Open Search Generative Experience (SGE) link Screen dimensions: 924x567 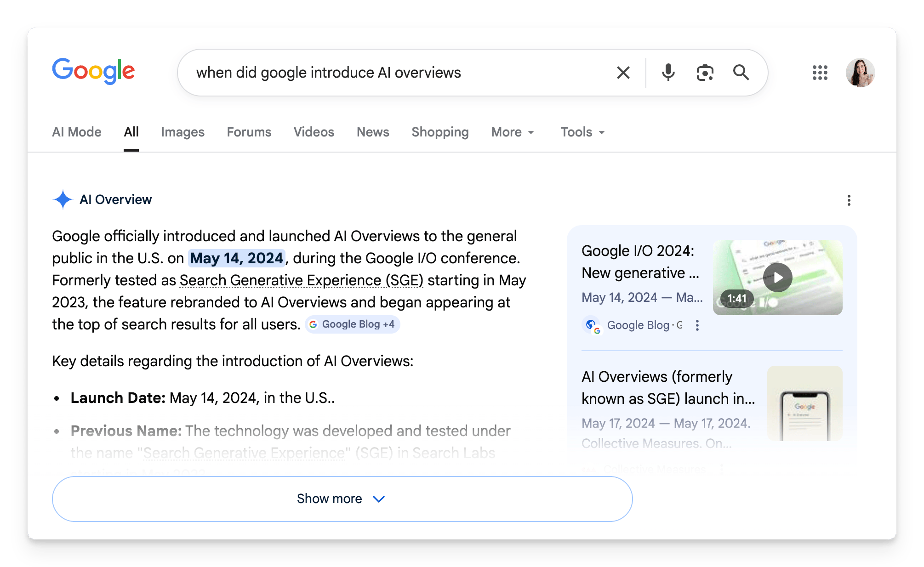[x=301, y=280]
